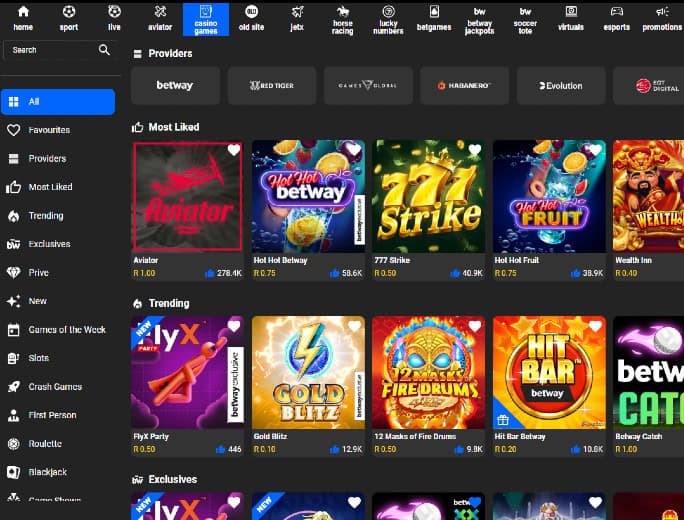Screen dimensions: 684x520
Task: Launch the Aviator game thumbnail
Action: click(x=188, y=196)
